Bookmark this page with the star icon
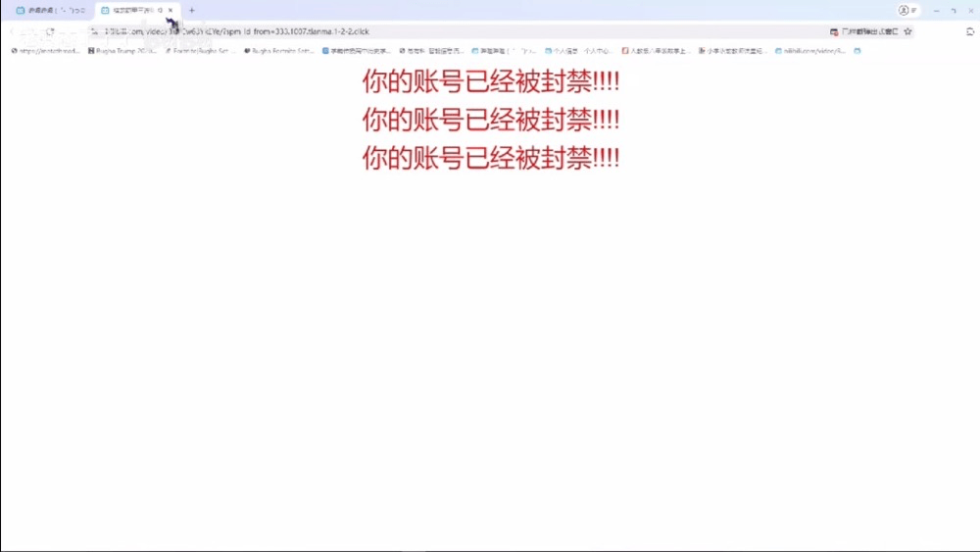Viewport: 980px width, 552px height. [907, 31]
